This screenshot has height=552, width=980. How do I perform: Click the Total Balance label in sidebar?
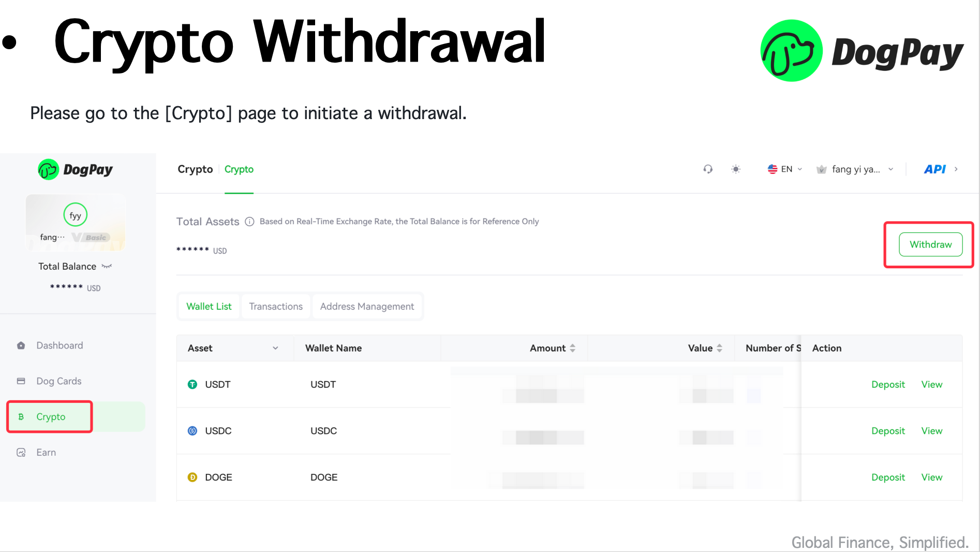[67, 266]
